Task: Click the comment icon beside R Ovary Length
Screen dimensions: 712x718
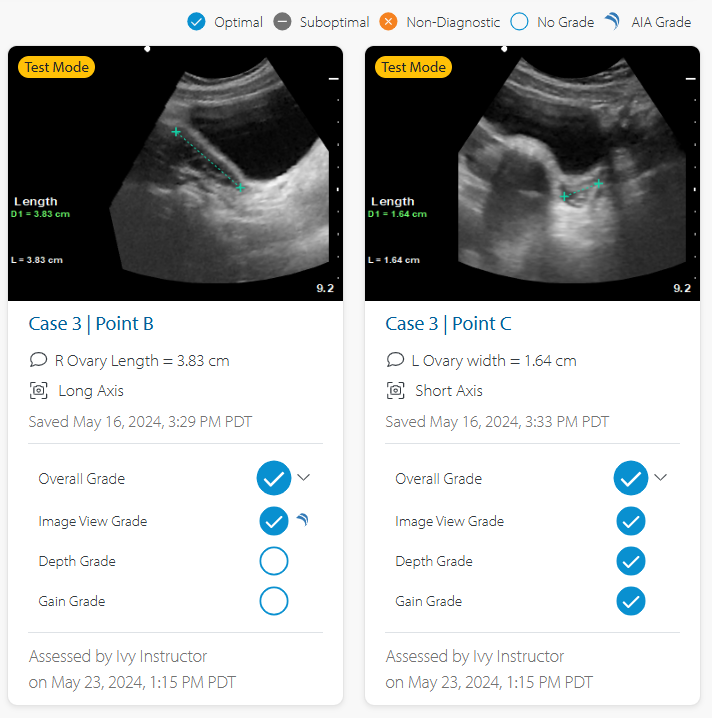Action: click(39, 360)
